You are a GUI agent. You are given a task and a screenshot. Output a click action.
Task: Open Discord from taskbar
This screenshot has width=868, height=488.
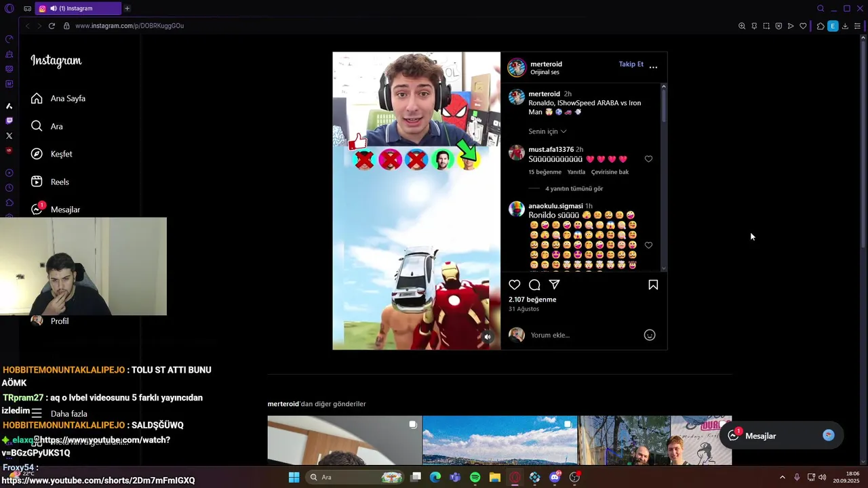click(x=555, y=477)
